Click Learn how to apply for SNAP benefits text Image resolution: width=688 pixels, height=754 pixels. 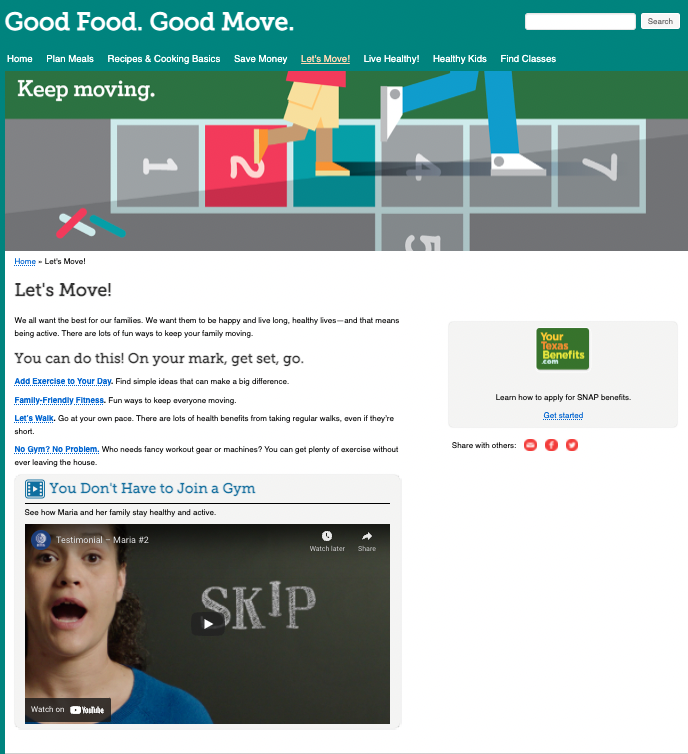[563, 397]
